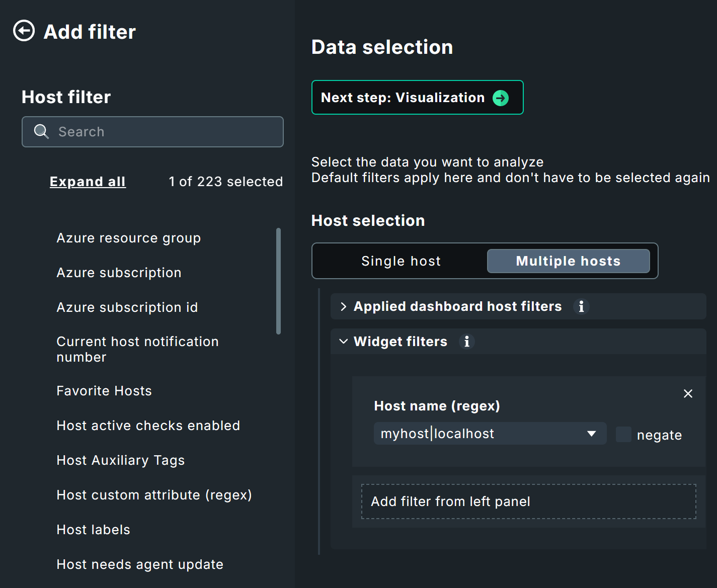Click the Expand all link
717x588 pixels.
tap(88, 182)
